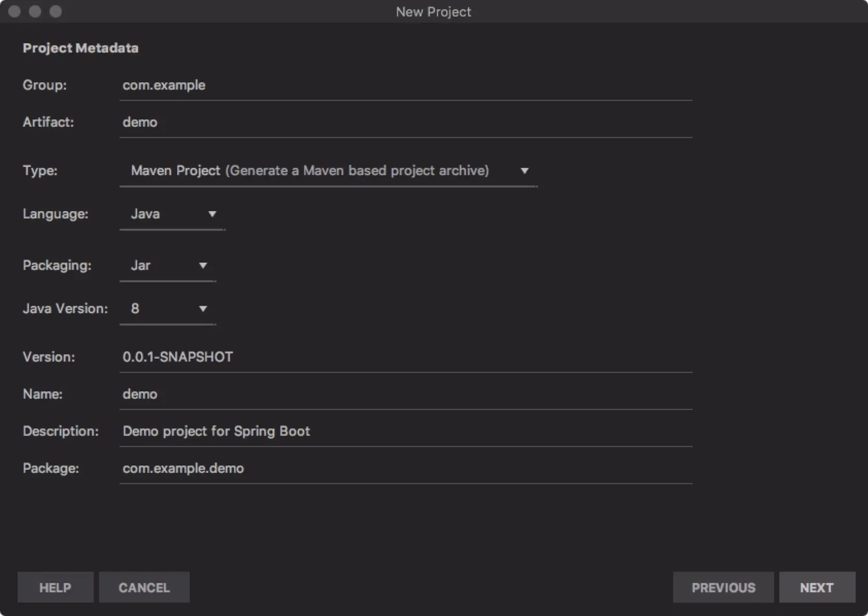868x616 pixels.
Task: Click the Package field com.example.demo
Action: pos(405,469)
